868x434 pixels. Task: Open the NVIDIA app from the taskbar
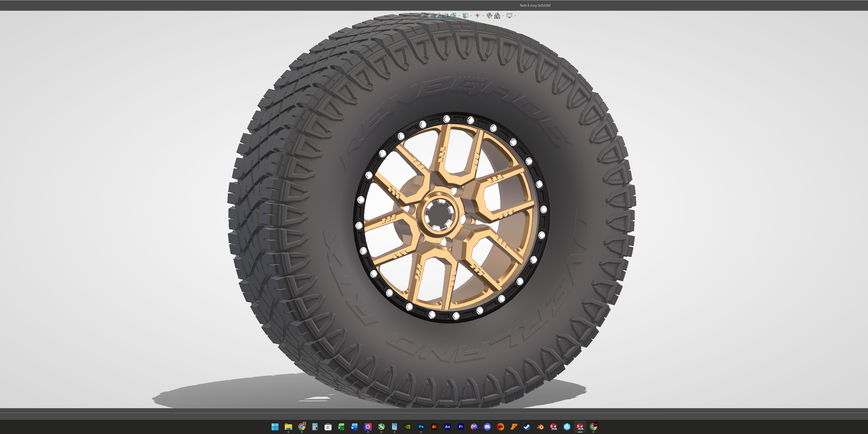click(x=408, y=427)
